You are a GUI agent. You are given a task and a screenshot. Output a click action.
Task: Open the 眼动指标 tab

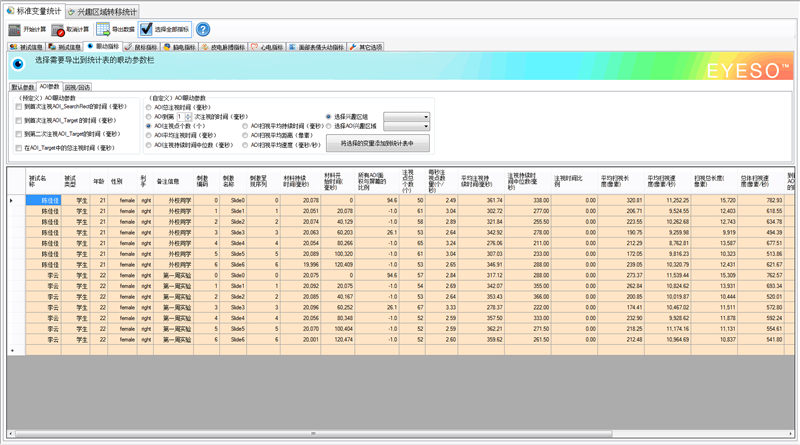click(103, 46)
